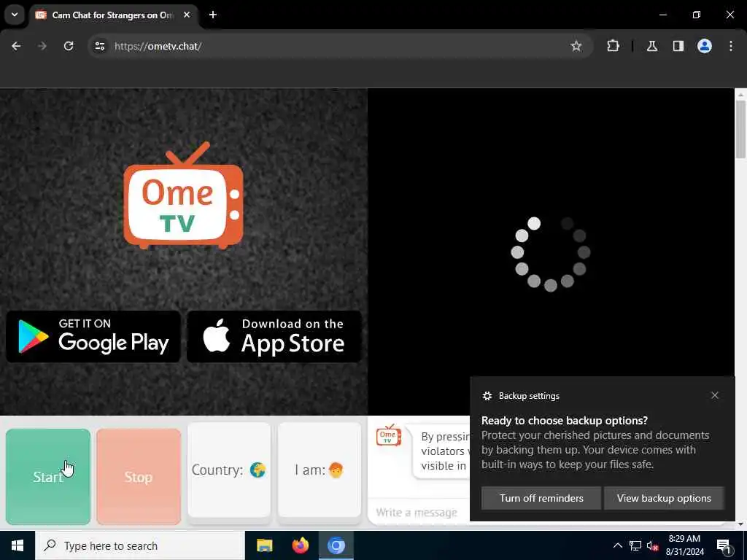747x560 pixels.
Task: Click the Windows taskbar search box
Action: (139, 545)
